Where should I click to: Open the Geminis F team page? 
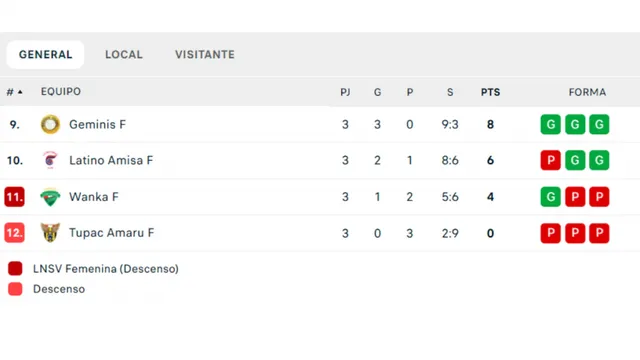coord(97,124)
